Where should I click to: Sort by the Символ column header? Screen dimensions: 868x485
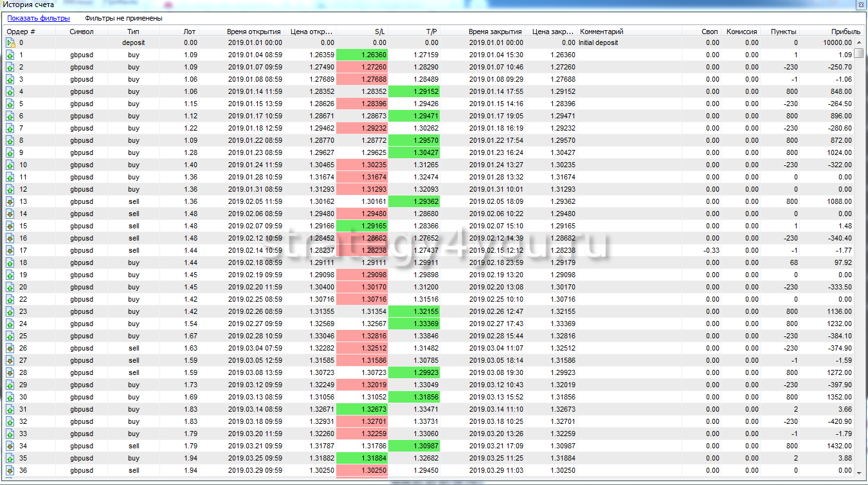click(82, 32)
